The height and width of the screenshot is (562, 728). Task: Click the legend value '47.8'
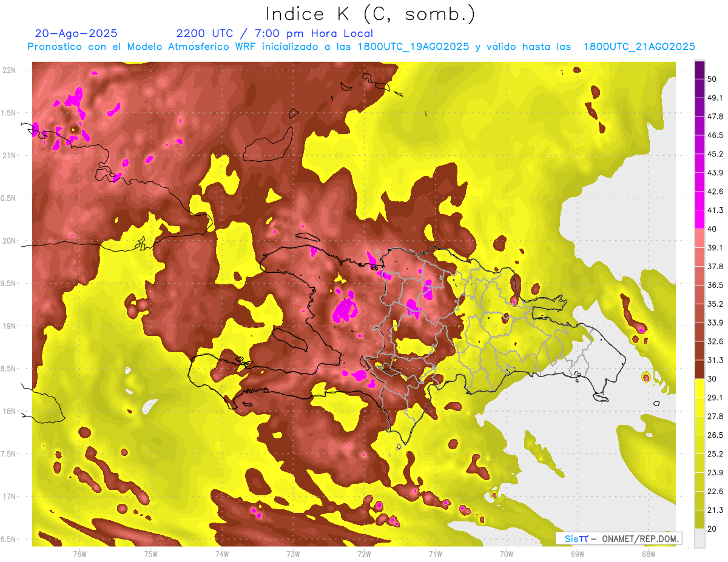click(x=715, y=116)
